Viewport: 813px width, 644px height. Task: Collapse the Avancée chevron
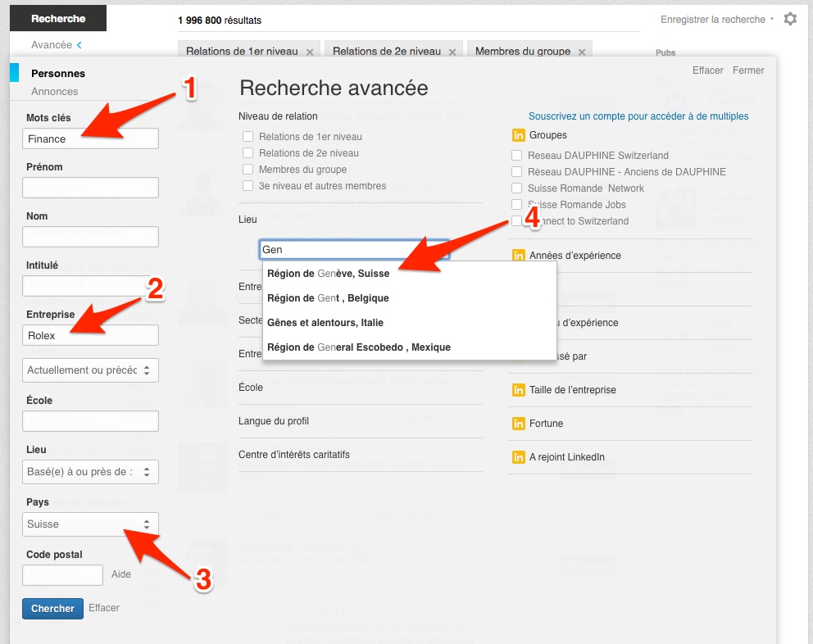coord(79,45)
